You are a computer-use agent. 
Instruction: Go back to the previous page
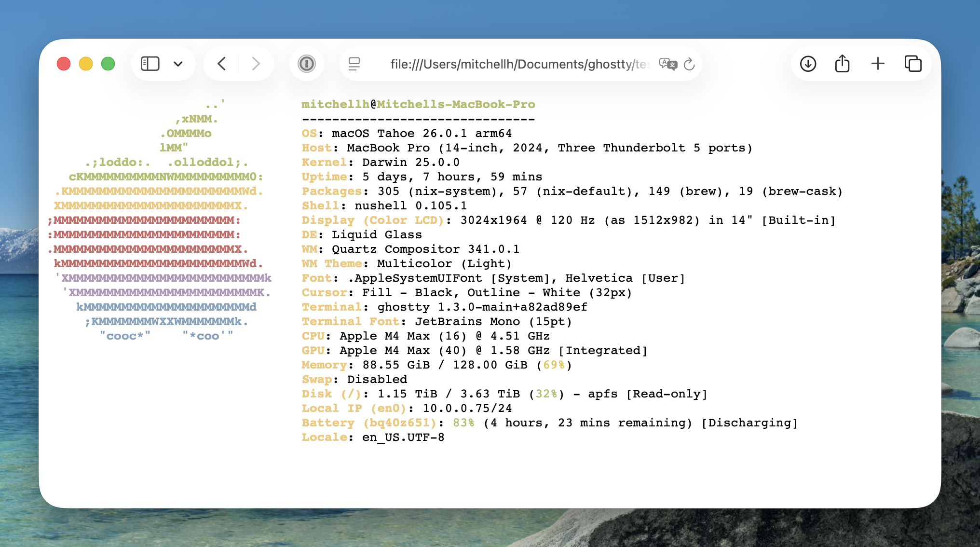(x=221, y=64)
